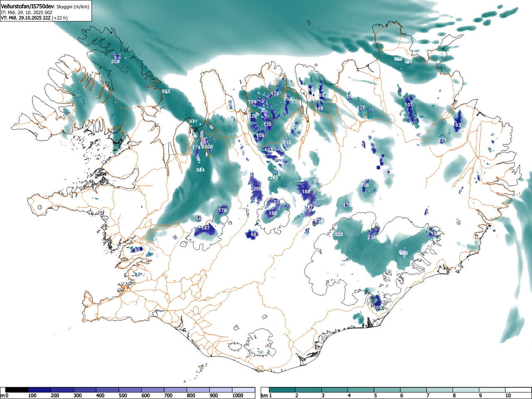Viewport: 532px width, 399px height.
Task: Click the 523 visibility value on the map
Action: tap(339, 234)
